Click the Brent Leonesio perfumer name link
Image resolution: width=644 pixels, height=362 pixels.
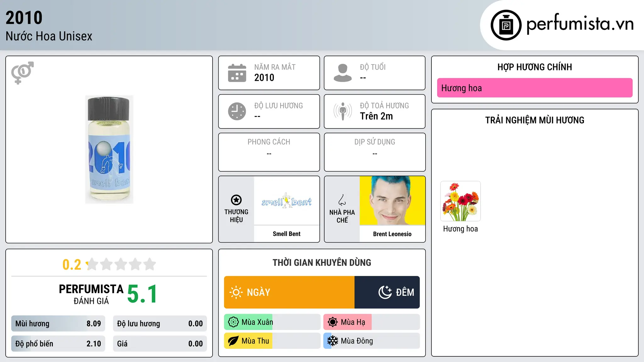pos(392,234)
